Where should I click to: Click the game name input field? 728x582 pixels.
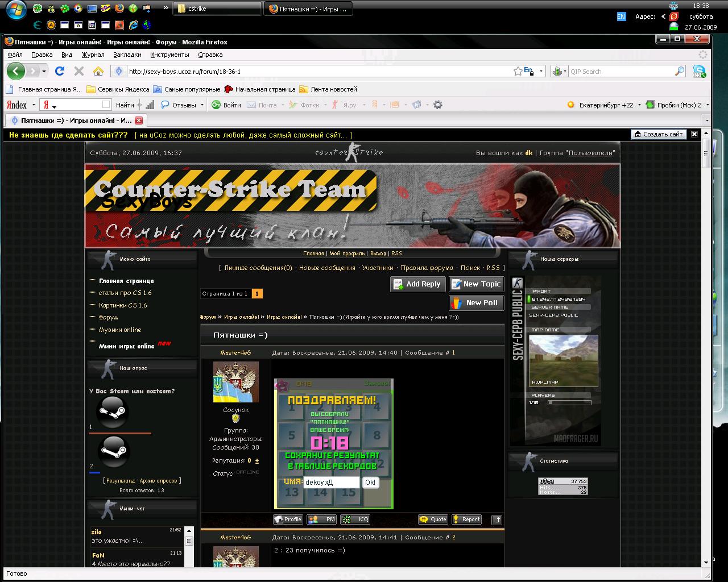(331, 482)
